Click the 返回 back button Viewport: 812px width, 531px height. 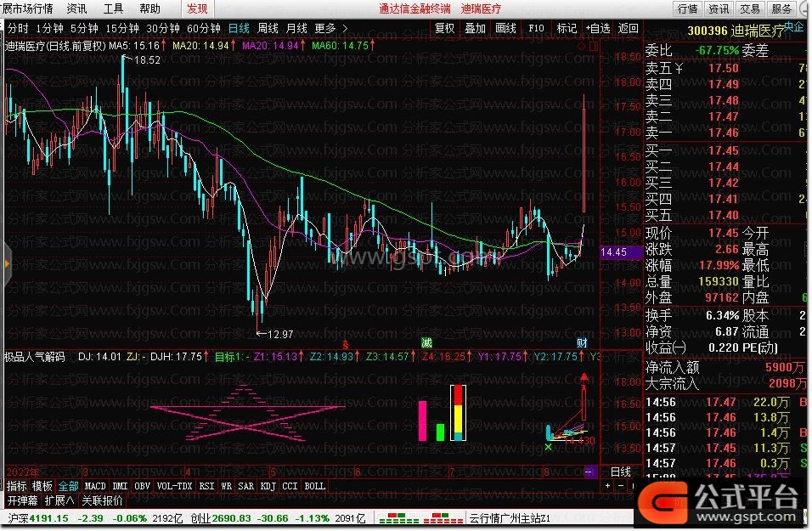click(x=629, y=28)
